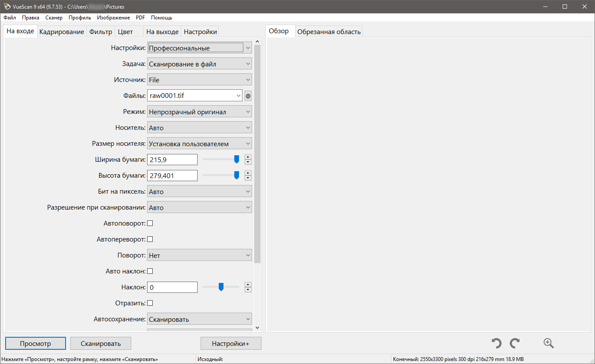Open the Источник dropdown
Image resolution: width=595 pixels, height=364 pixels.
(199, 80)
